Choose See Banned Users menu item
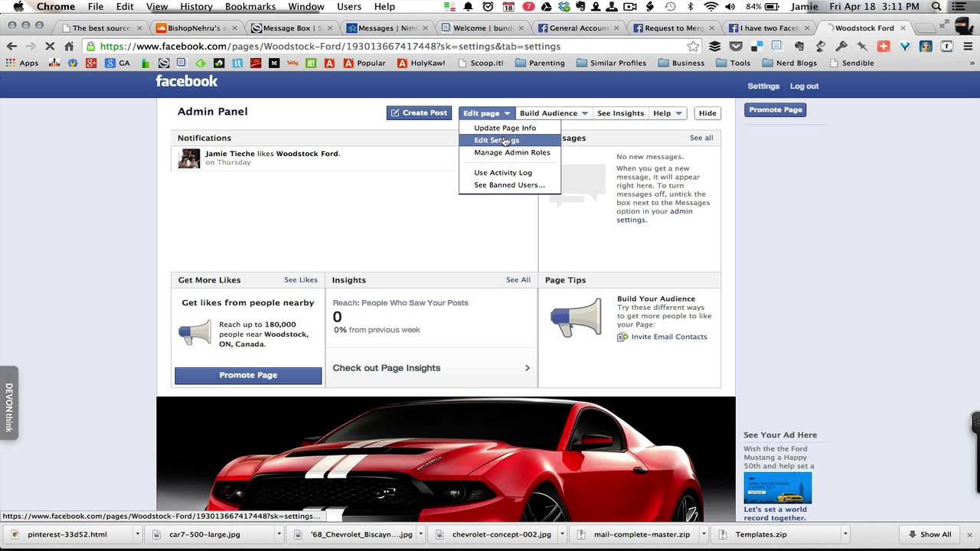The width and height of the screenshot is (980, 551). [x=510, y=184]
